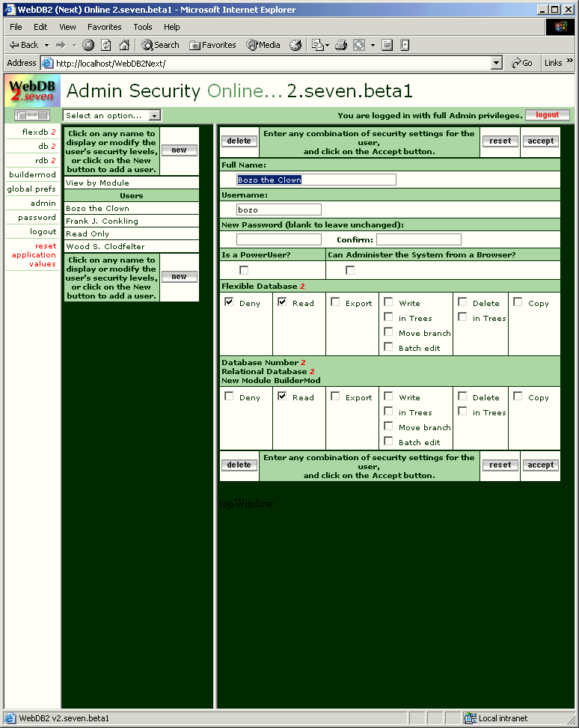The image size is (579, 728).
Task: Click the Forward arrow toolbar icon
Action: (x=61, y=45)
